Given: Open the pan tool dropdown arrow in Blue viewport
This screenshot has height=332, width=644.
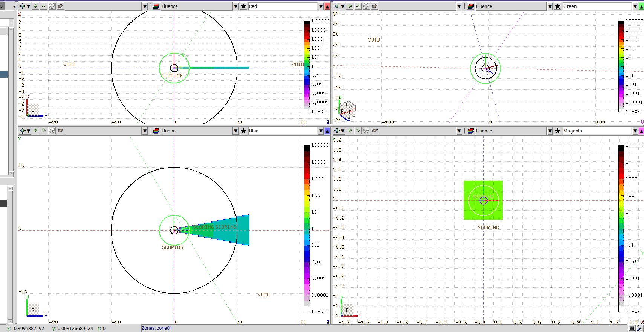Looking at the screenshot, I should [x=28, y=131].
